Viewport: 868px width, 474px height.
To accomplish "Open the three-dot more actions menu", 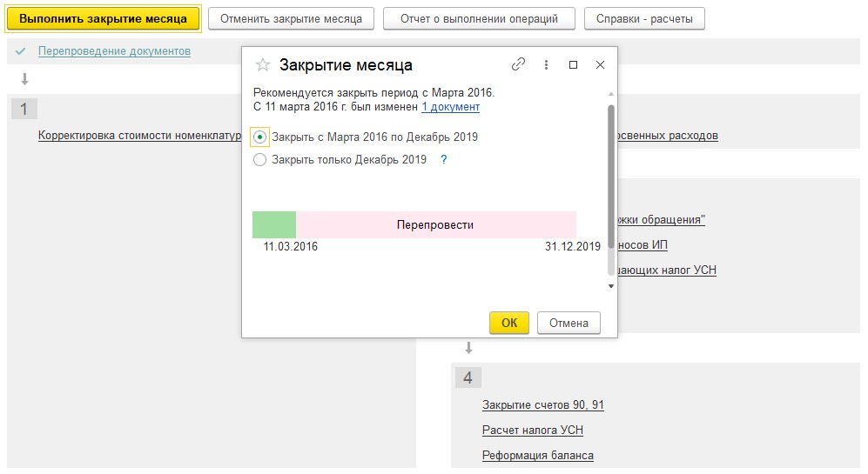I will click(546, 64).
